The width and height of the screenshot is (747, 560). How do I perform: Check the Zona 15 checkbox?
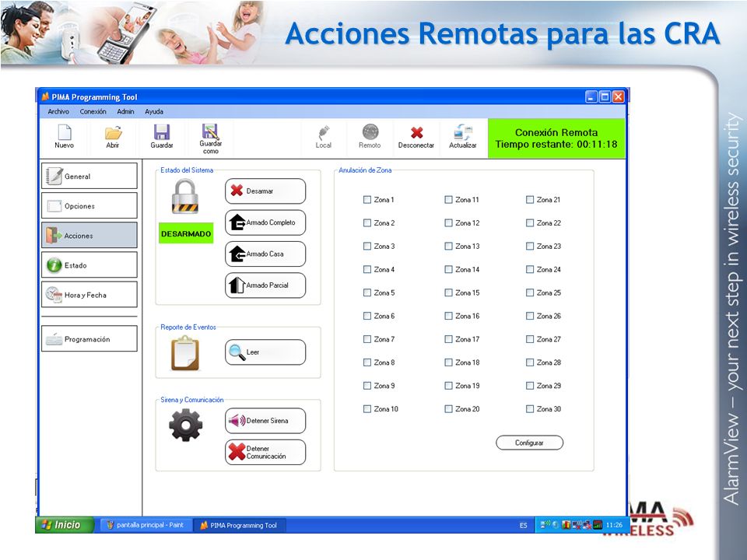click(x=448, y=292)
